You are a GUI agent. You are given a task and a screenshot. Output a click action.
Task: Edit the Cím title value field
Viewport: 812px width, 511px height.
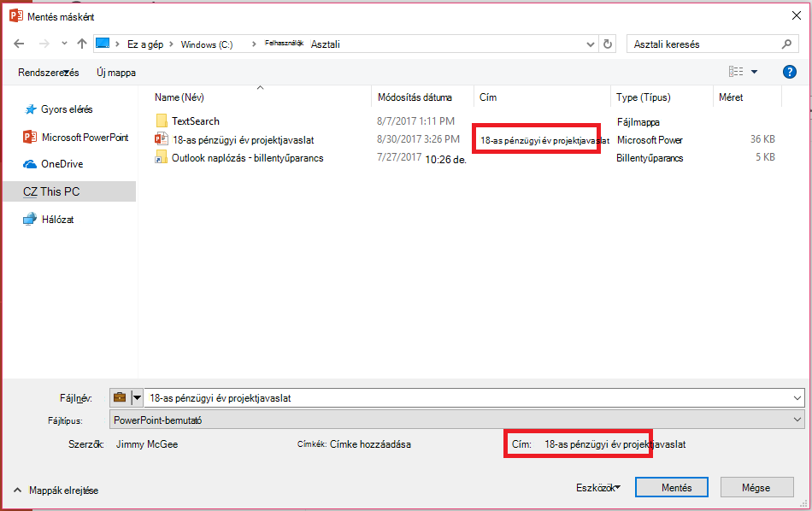(615, 444)
